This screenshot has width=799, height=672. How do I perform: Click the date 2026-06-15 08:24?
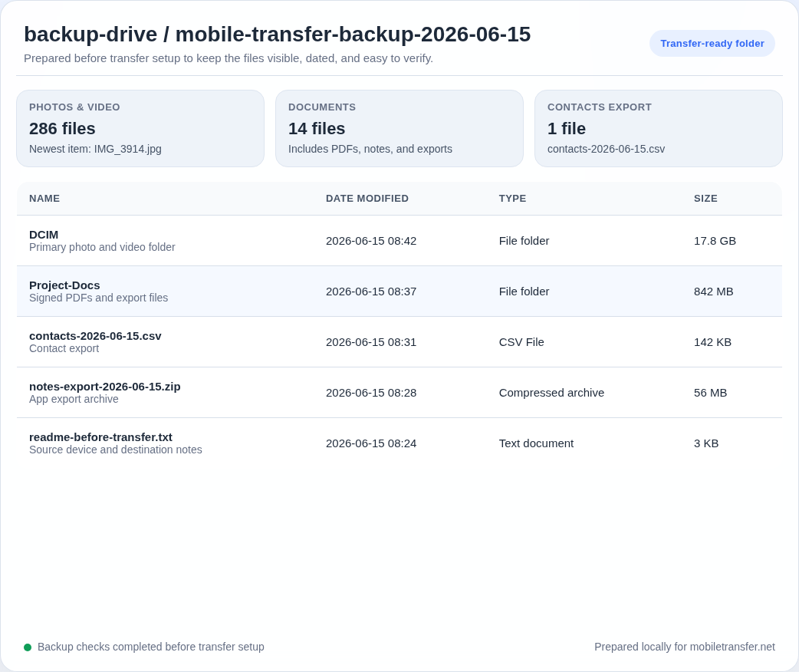[371, 443]
